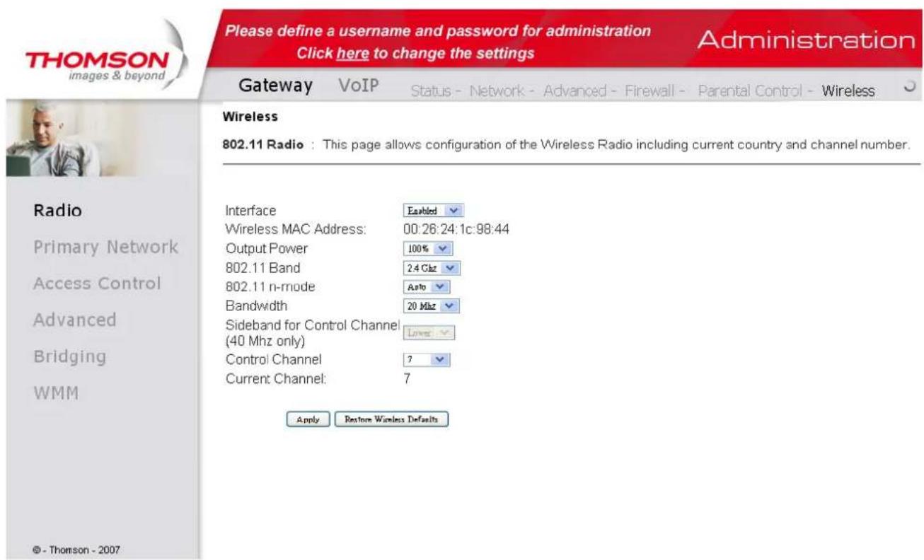Switch to the Gateway tab
This screenshot has height=560, width=924.
pyautogui.click(x=275, y=86)
